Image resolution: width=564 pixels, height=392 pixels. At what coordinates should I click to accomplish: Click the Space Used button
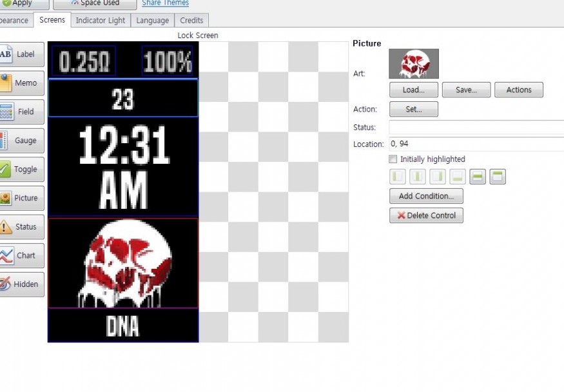pos(95,4)
